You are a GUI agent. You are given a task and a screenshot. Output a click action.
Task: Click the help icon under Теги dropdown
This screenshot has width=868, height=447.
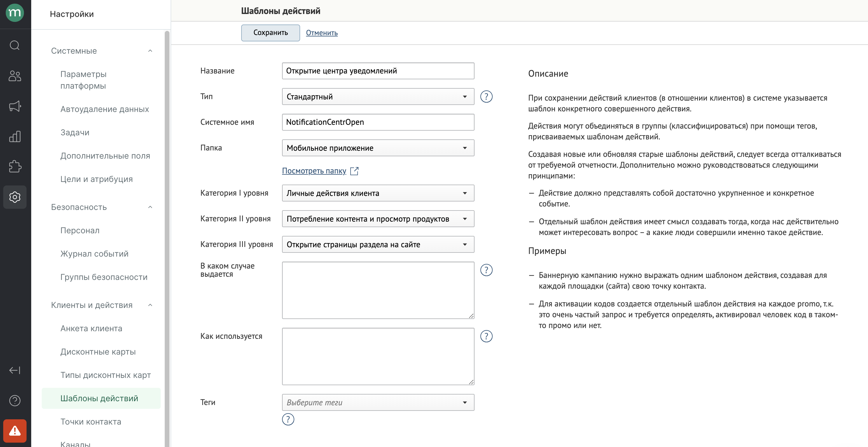tap(288, 419)
